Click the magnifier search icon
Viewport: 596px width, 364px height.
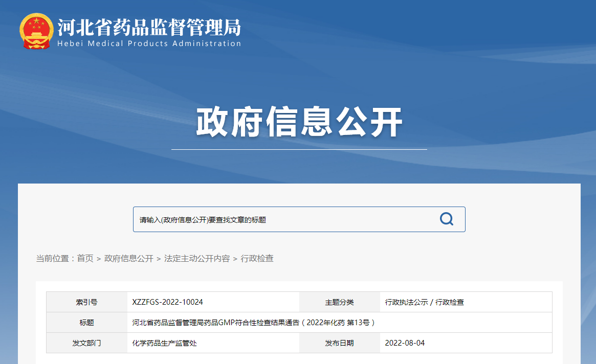(x=447, y=219)
